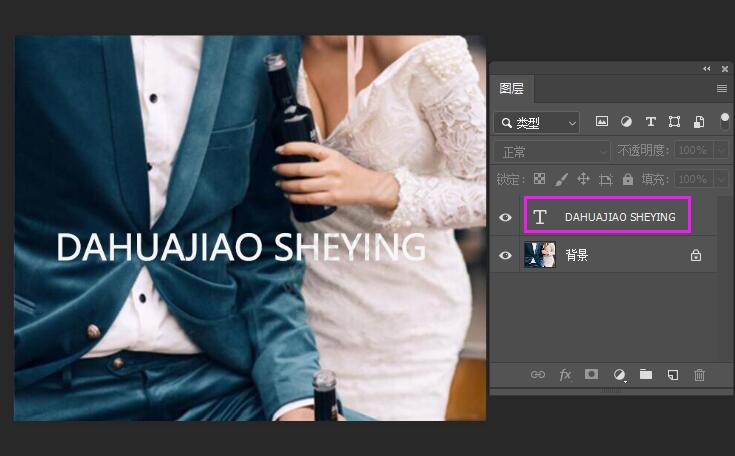The width and height of the screenshot is (735, 456).
Task: Add a layer mask
Action: [591, 374]
